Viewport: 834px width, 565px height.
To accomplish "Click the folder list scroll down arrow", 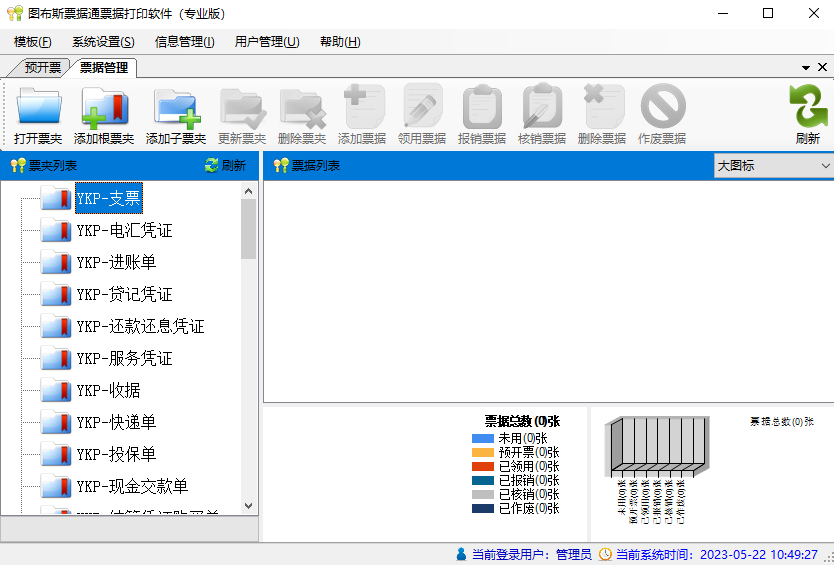I will pyautogui.click(x=248, y=506).
